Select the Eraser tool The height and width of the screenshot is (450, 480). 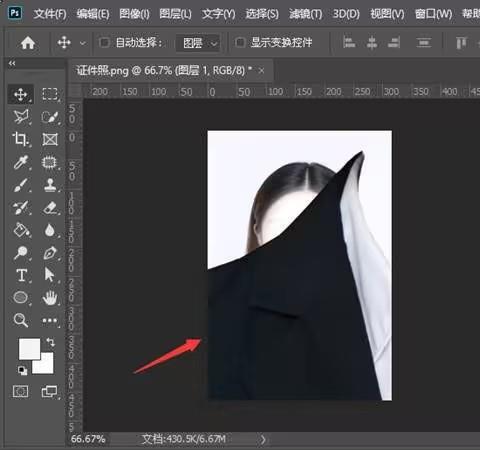[x=50, y=207]
